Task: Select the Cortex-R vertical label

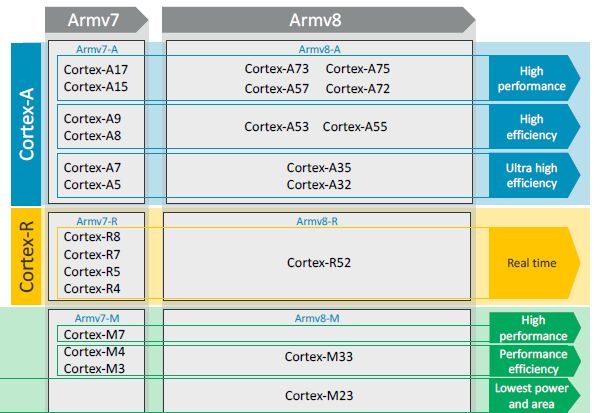Action: click(26, 257)
